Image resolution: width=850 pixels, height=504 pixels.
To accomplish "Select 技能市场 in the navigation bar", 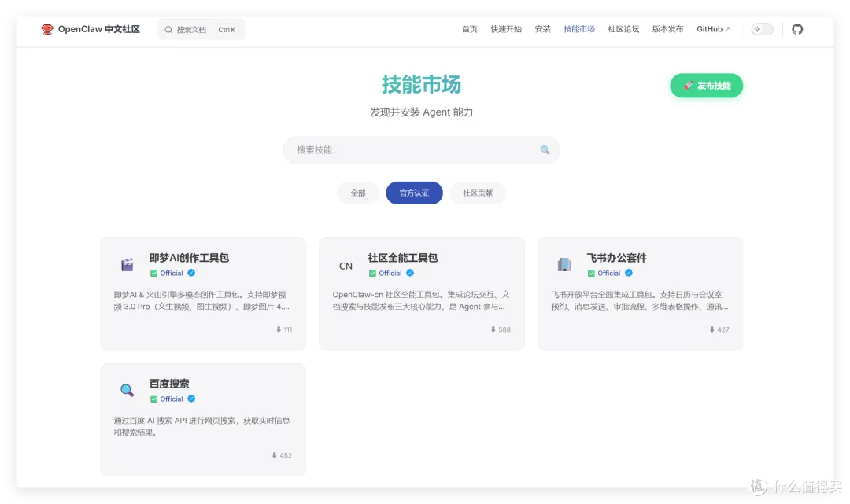I will (579, 29).
